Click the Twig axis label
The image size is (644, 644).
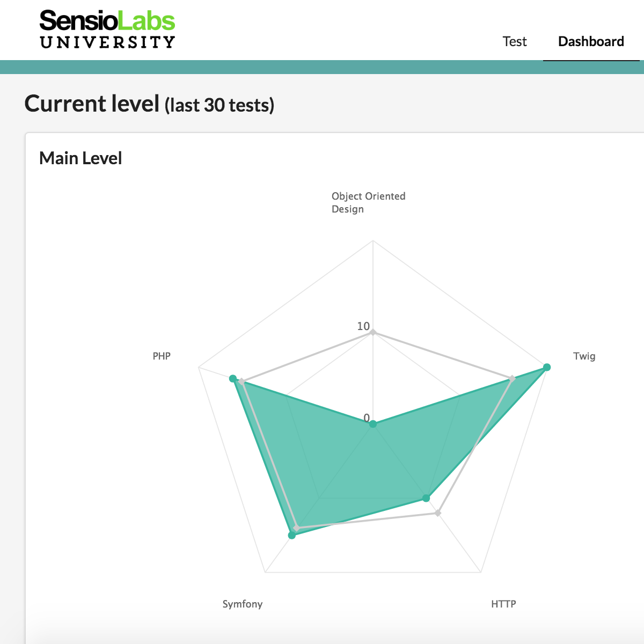(584, 356)
